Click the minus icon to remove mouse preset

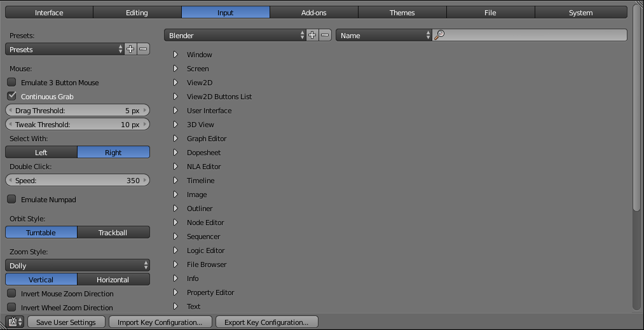click(x=144, y=50)
